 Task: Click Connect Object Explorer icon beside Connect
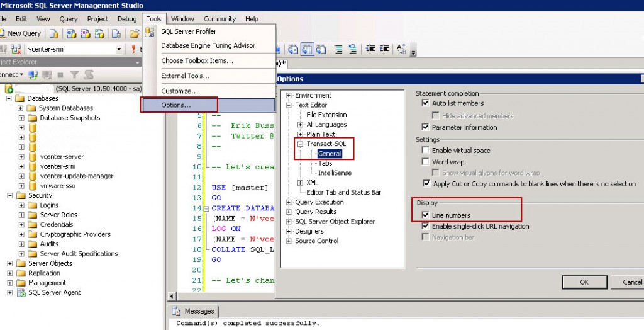click(33, 74)
